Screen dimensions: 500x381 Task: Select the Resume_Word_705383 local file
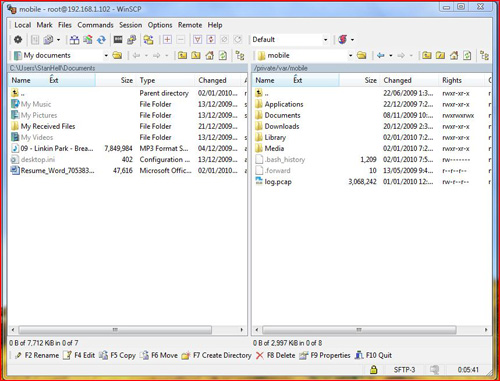(x=57, y=171)
